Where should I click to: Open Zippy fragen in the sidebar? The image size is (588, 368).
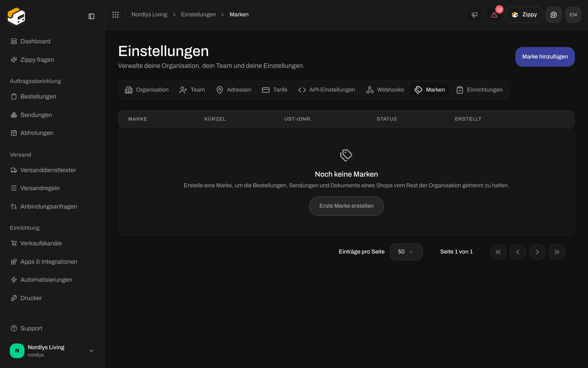tap(52, 60)
